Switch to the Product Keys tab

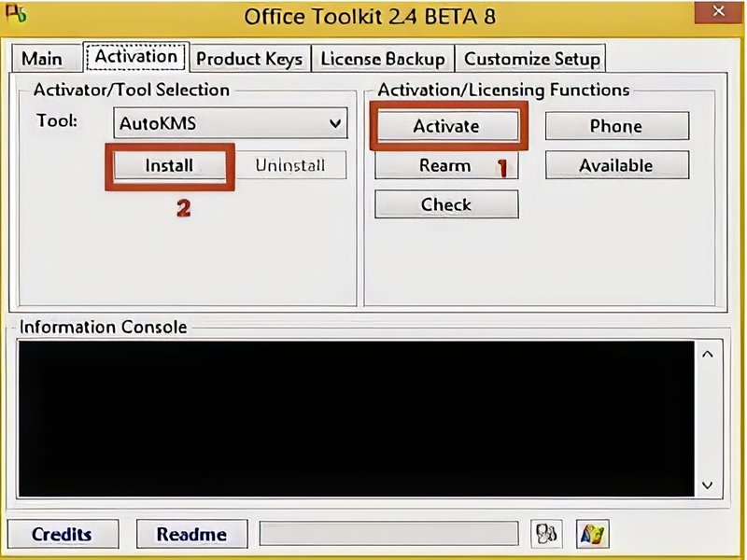click(250, 57)
